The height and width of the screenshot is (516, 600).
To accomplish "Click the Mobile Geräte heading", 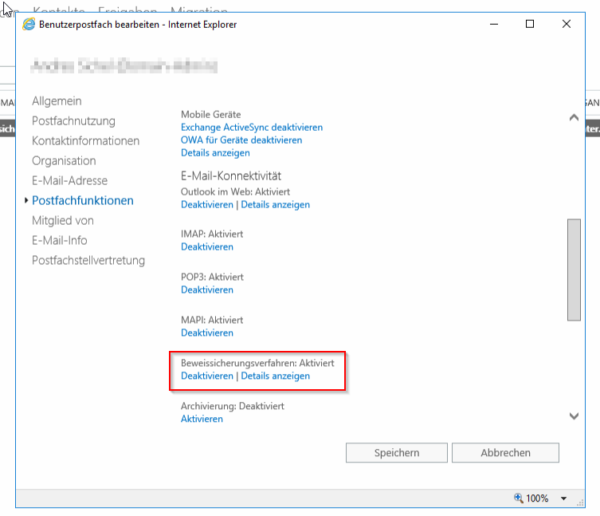I will click(211, 114).
